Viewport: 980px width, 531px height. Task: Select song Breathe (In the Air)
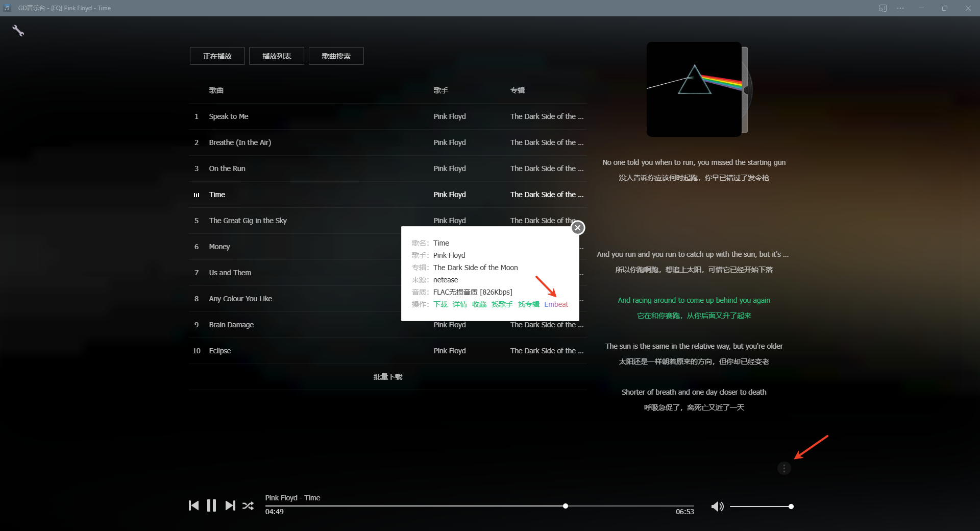[240, 142]
